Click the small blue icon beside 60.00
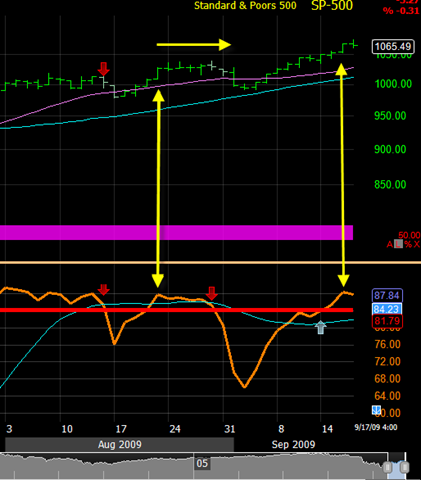The height and width of the screenshot is (480, 421). pyautogui.click(x=376, y=410)
